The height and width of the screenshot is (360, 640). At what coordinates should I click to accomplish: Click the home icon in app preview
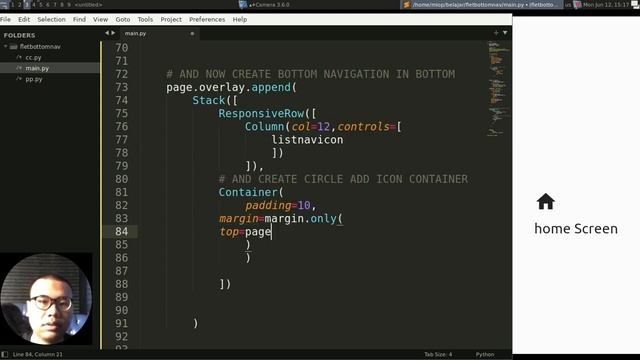pos(546,201)
